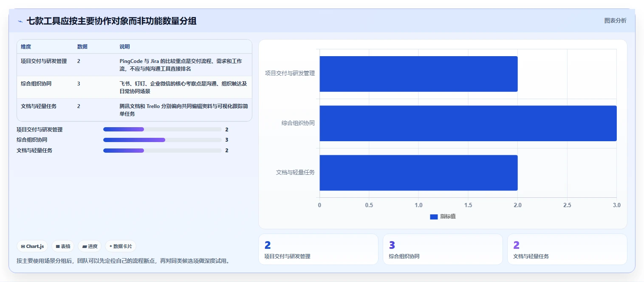Click the 文档与轻量任务 bar in the chart
This screenshot has height=282, width=644.
(418, 173)
